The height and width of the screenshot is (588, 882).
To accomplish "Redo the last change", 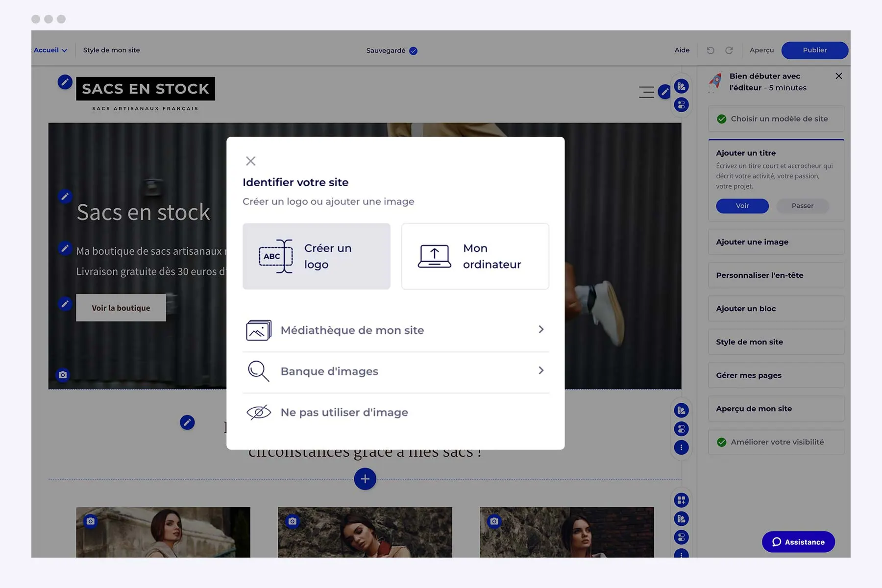I will 729,50.
